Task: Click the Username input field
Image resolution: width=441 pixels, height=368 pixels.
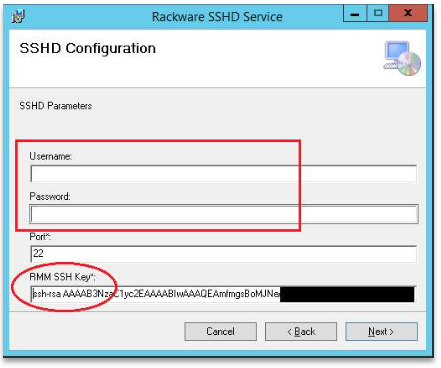Action: point(223,174)
